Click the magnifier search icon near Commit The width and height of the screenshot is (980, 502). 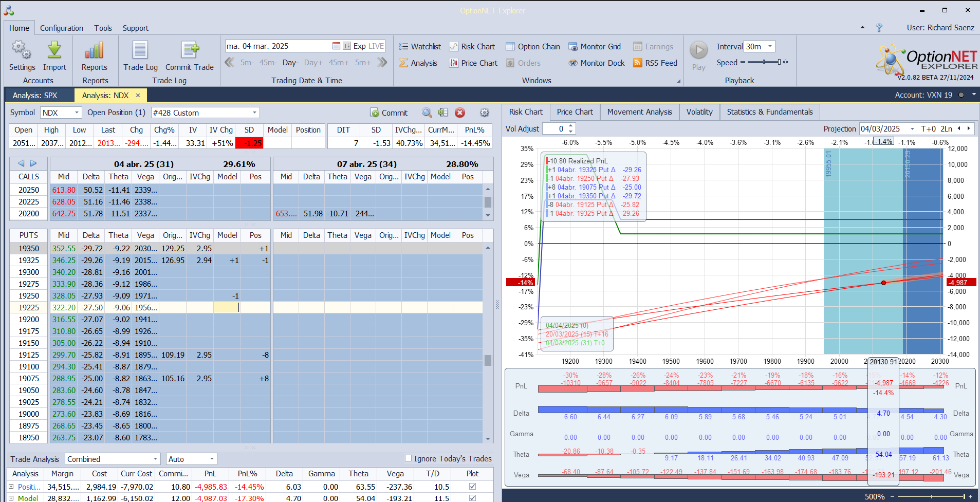pyautogui.click(x=427, y=113)
